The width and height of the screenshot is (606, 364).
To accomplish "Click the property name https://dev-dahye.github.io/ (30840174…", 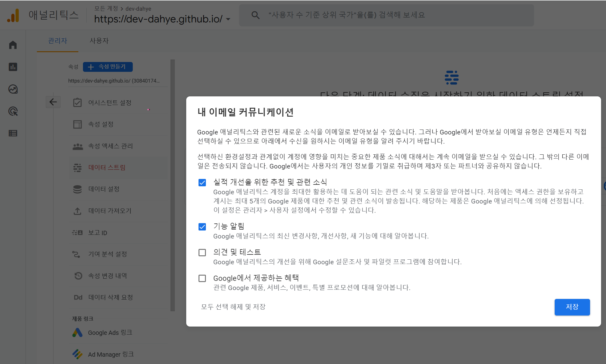I will tap(114, 81).
